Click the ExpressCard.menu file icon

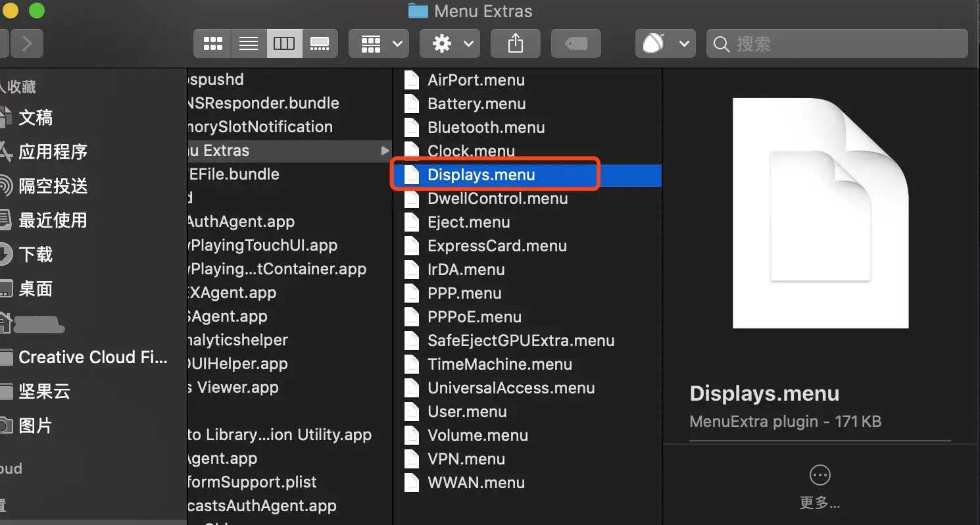[412, 246]
